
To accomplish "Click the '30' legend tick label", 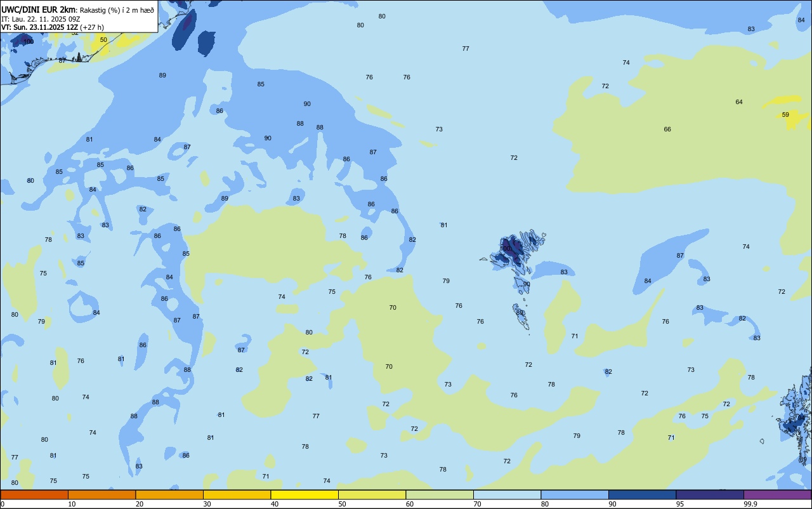I will tap(207, 504).
